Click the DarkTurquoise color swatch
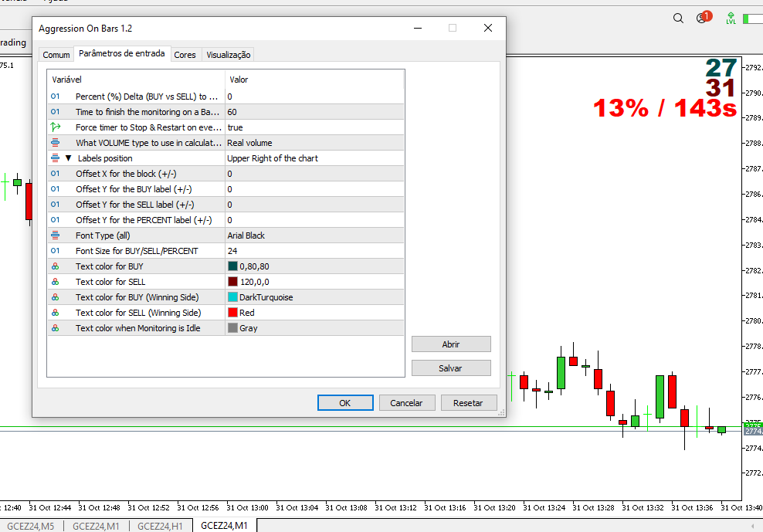This screenshot has width=763, height=532. click(232, 297)
